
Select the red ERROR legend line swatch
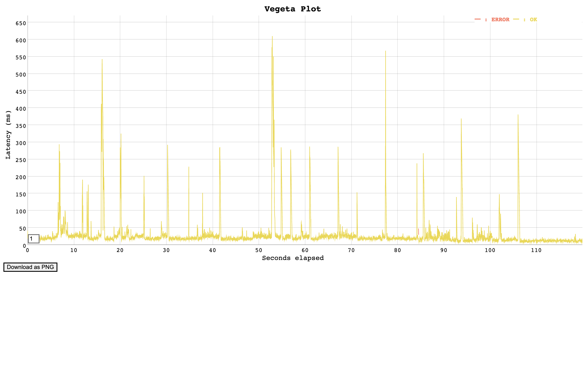[477, 19]
